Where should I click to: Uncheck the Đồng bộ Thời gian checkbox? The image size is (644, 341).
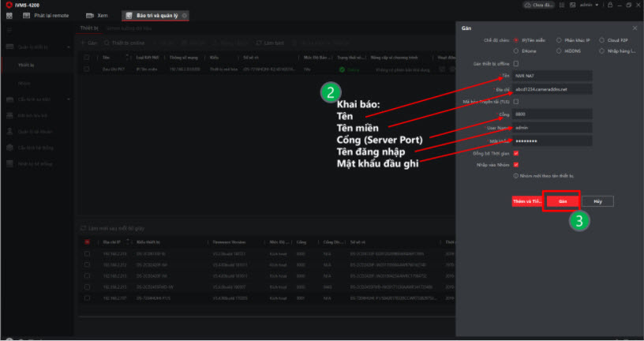(x=516, y=153)
